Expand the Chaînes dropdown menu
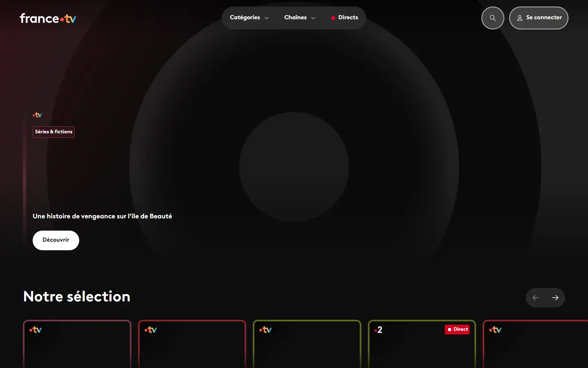The width and height of the screenshot is (588, 368). click(x=300, y=18)
